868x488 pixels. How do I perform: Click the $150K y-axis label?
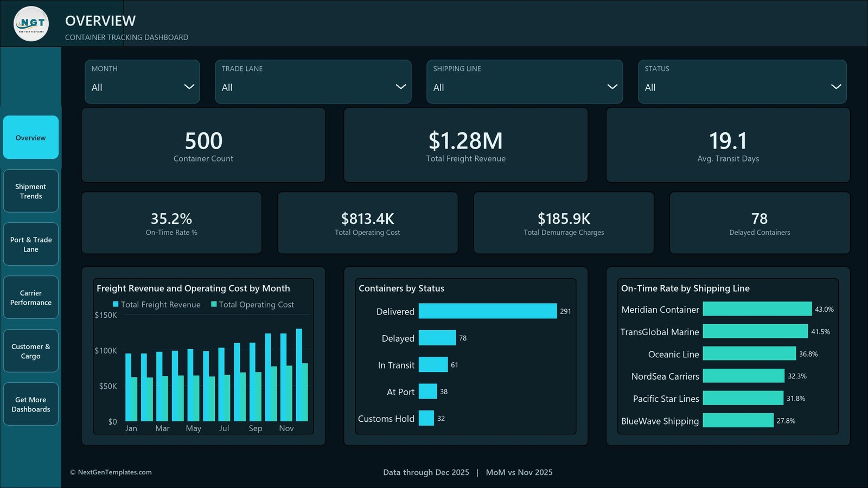coord(106,315)
